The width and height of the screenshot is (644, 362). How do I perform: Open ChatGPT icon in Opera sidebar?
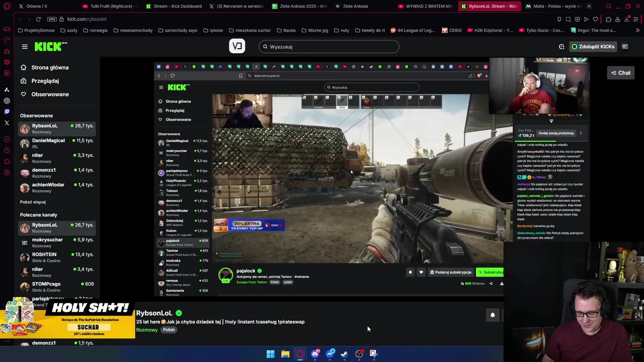(7, 101)
